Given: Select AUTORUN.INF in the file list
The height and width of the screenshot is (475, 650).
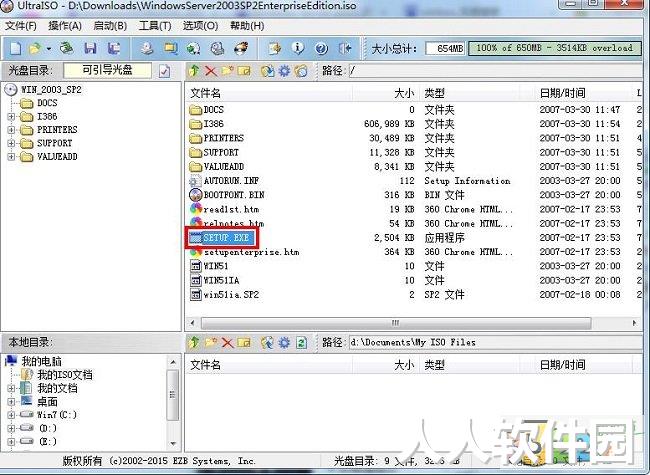Looking at the screenshot, I should [x=230, y=181].
